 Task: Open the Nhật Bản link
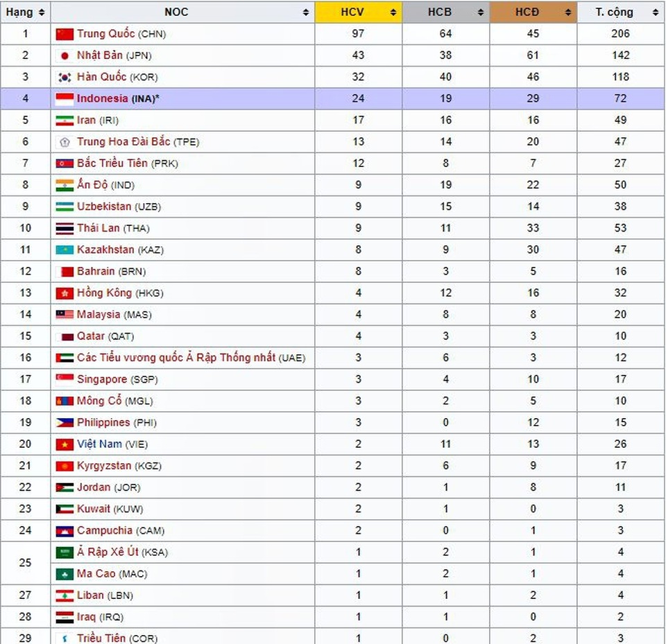coord(99,55)
